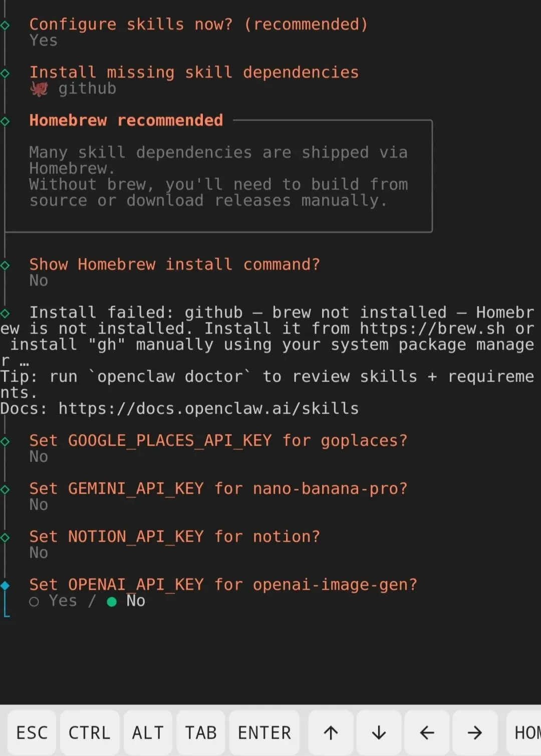Tap the right arrow key
The image size is (541, 756).
coord(475,732)
